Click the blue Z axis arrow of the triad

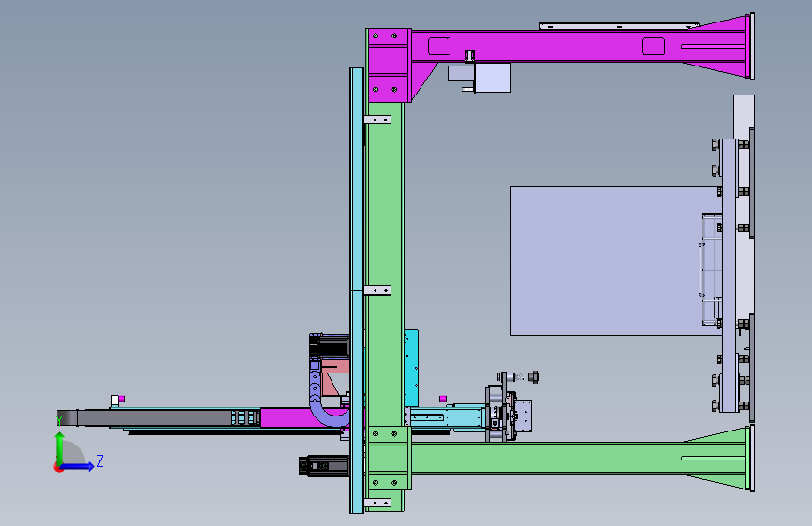[78, 466]
